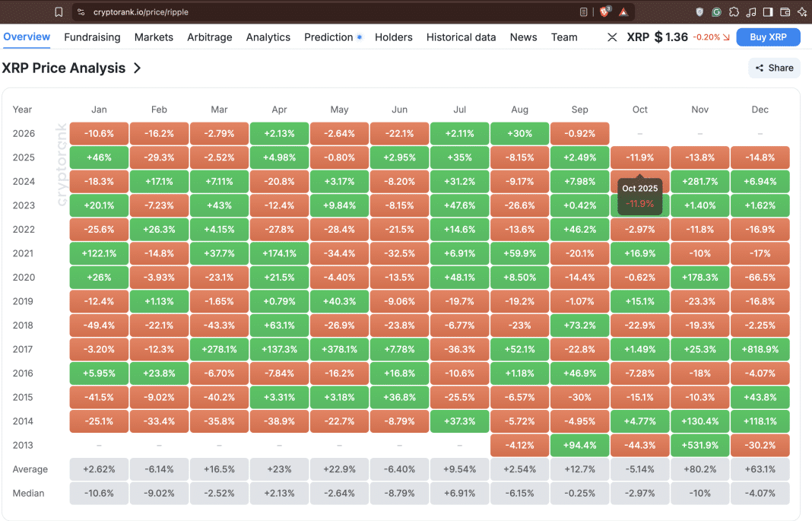Viewport: 812px width, 521px height.
Task: Click the Median Jan value -10.6%
Action: [x=99, y=494]
